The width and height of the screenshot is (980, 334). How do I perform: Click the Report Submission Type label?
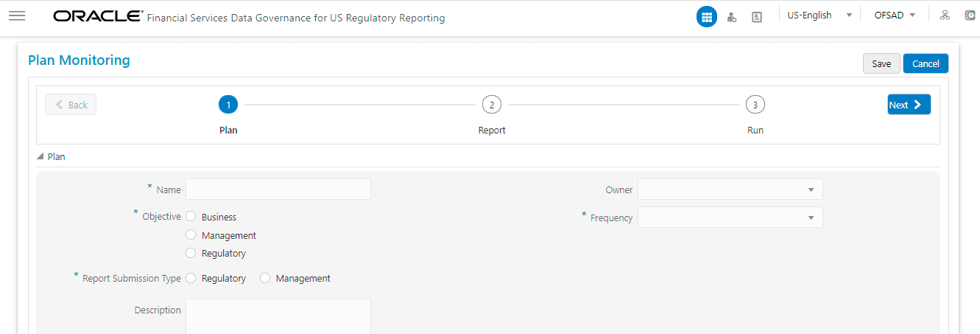pos(132,278)
